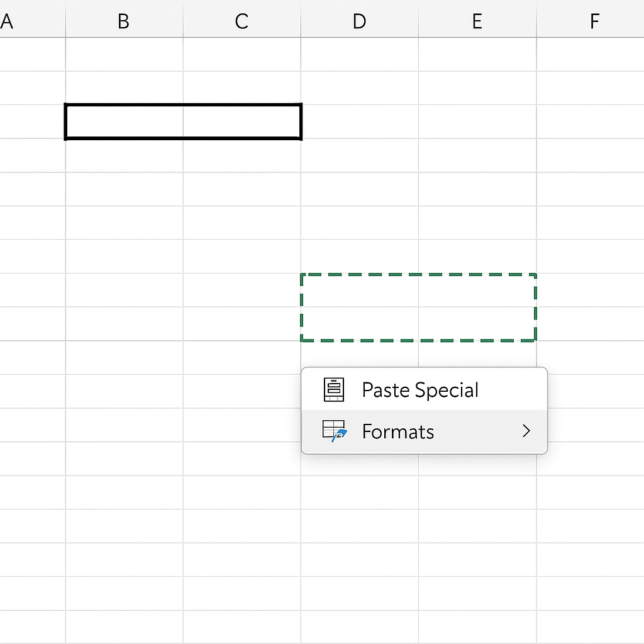Select column F header

pos(594,21)
